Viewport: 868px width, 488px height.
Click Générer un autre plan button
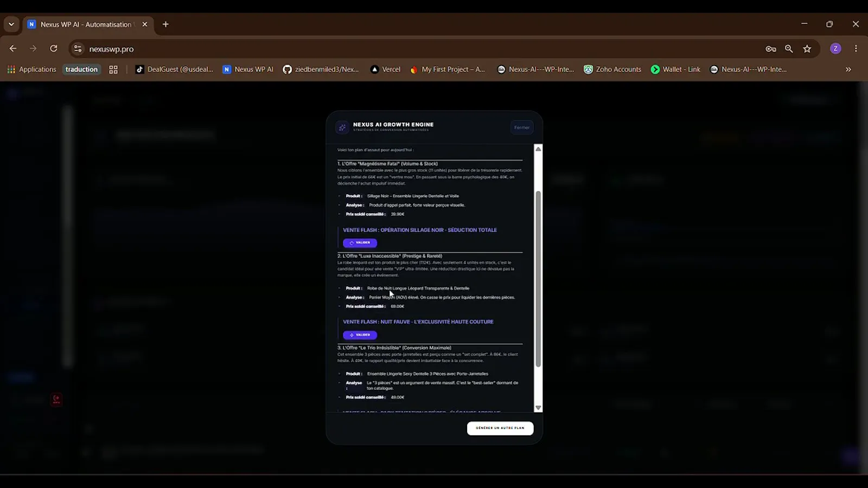pyautogui.click(x=500, y=428)
